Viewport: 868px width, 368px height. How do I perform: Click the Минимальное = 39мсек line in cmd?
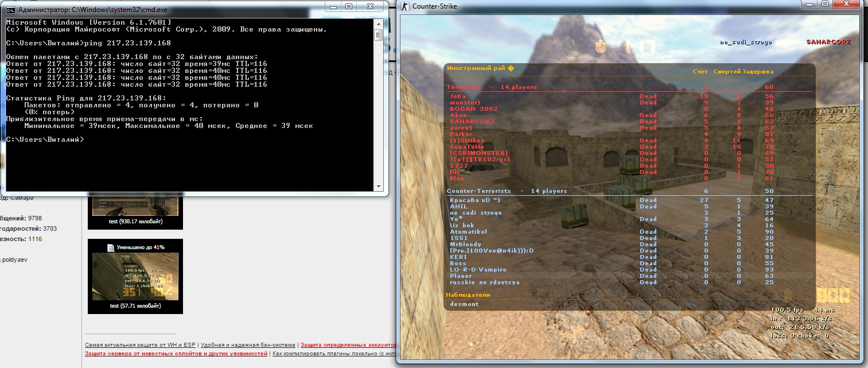pyautogui.click(x=168, y=126)
